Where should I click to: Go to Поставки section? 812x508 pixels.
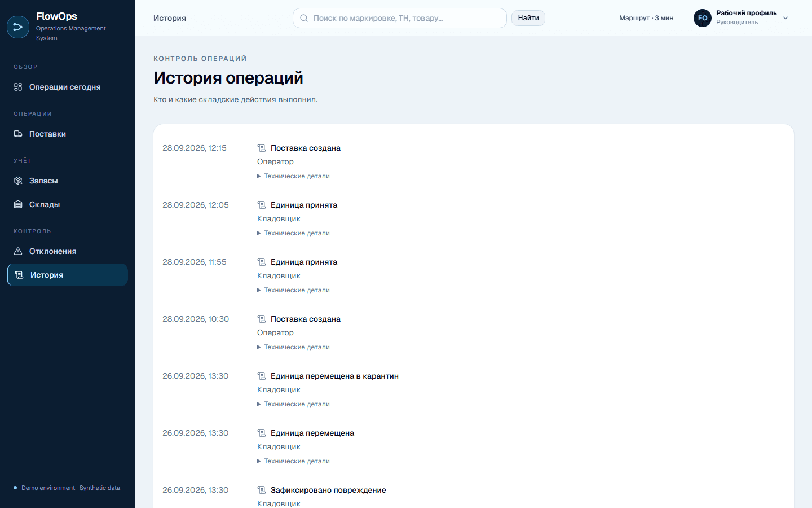click(x=68, y=134)
